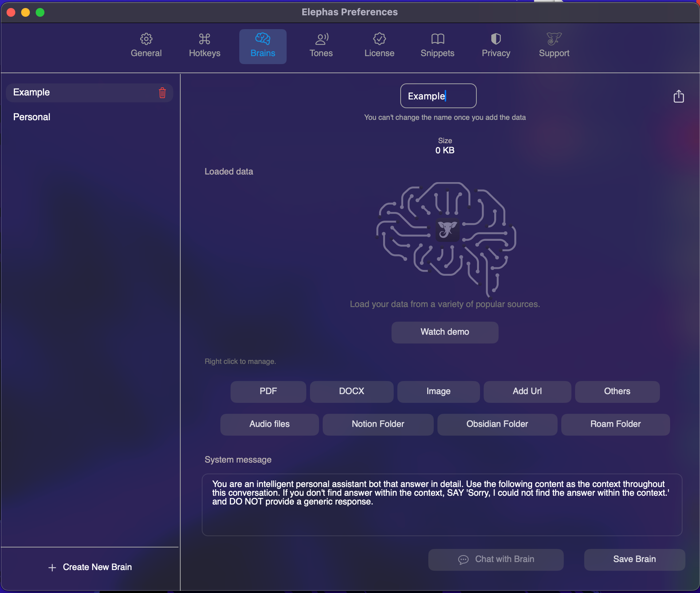Screen dimensions: 700x593
Task: Click the Audio files button
Action: pos(269,424)
